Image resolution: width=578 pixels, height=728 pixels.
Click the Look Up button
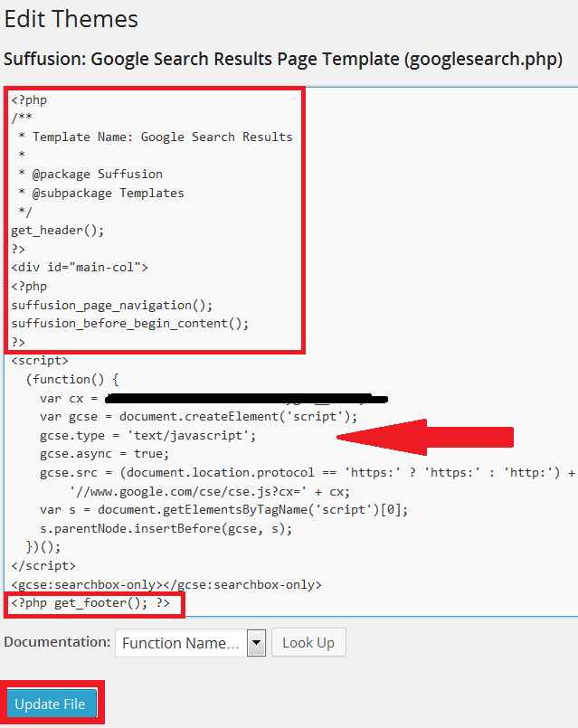coord(308,643)
